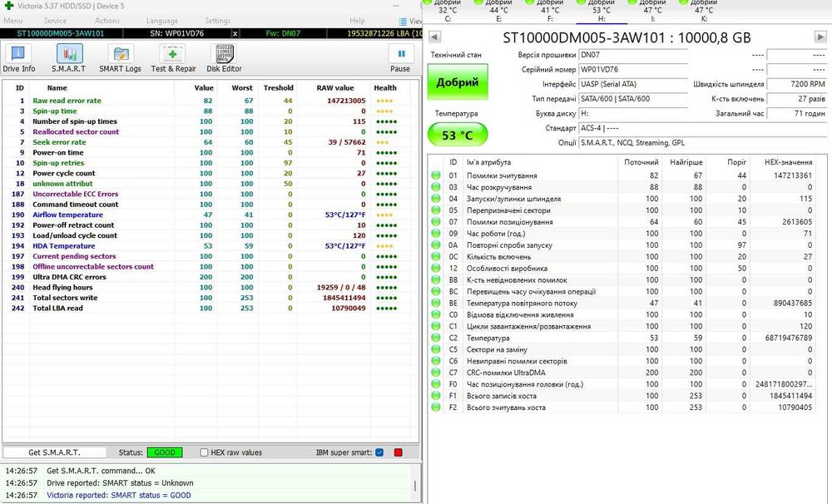
Task: Sort by the RAW value column header
Action: 335,88
